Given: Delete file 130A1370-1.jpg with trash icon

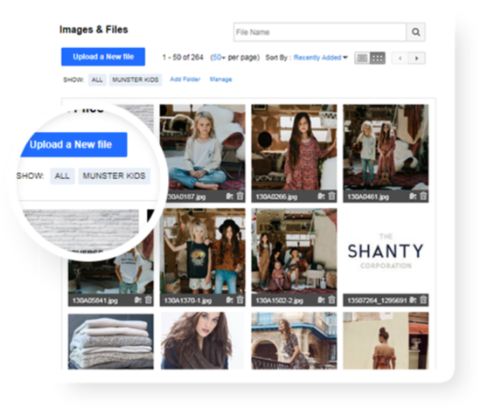Looking at the screenshot, I should (240, 300).
